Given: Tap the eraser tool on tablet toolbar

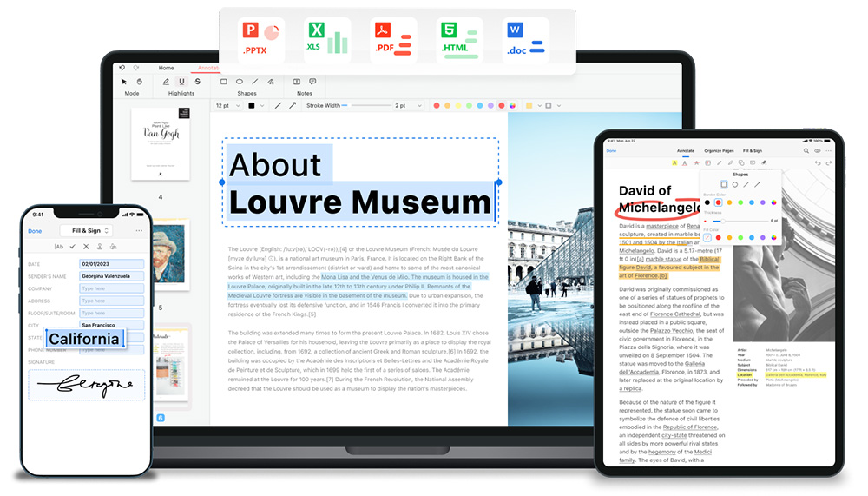Looking at the screenshot, I should click(x=764, y=162).
